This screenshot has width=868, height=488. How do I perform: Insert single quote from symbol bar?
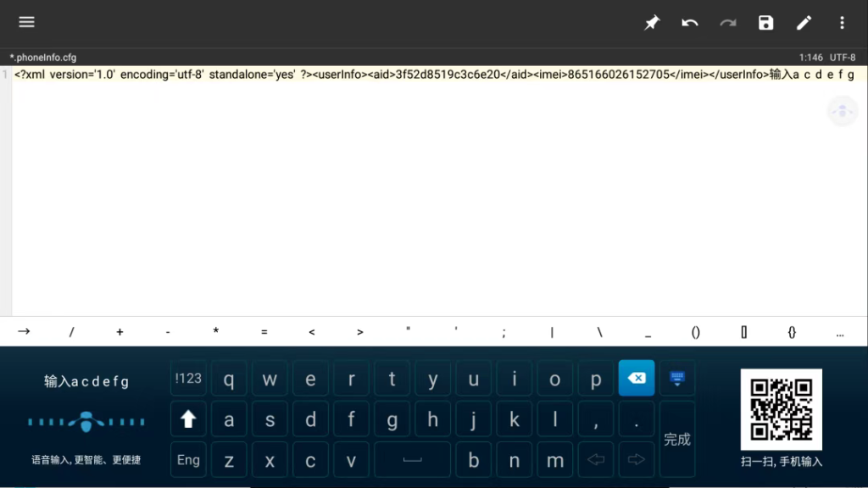(x=456, y=331)
